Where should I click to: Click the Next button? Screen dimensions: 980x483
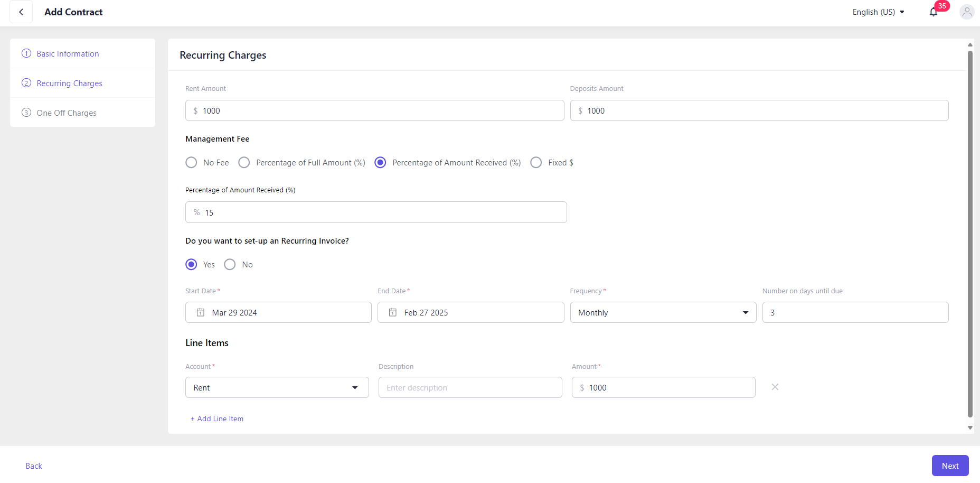[950, 466]
